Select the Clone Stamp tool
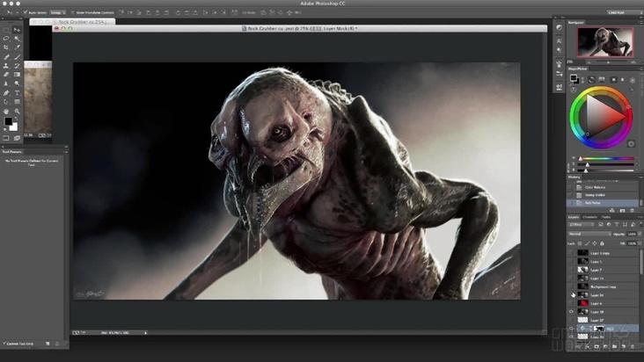Viewport: 644px width, 362px height. point(6,66)
